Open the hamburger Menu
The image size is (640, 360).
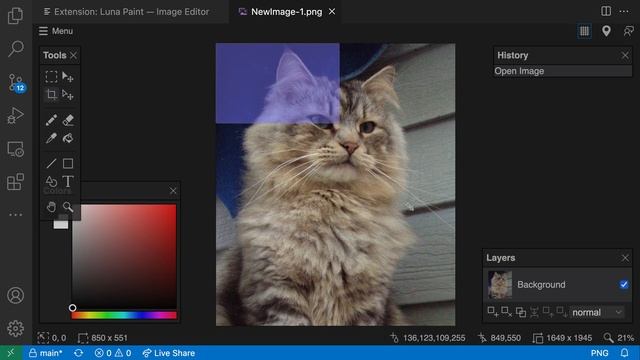point(56,31)
